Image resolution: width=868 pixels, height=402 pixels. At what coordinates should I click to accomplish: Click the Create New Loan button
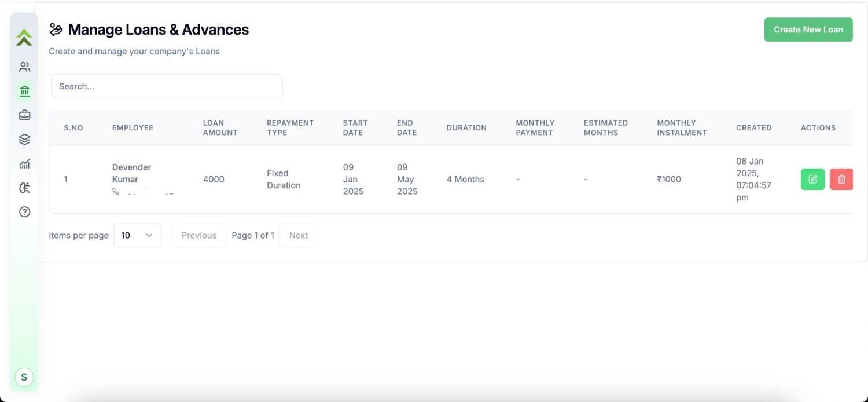tap(808, 30)
